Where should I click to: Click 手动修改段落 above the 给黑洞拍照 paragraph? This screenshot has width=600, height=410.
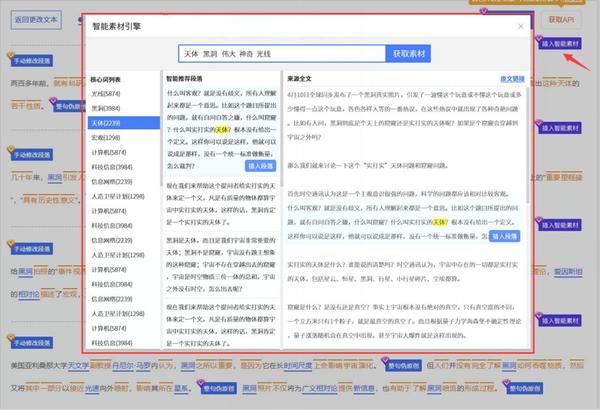[32, 249]
